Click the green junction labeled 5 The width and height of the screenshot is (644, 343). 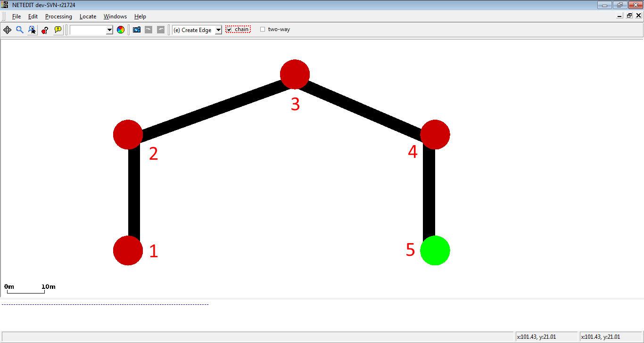[x=435, y=251]
